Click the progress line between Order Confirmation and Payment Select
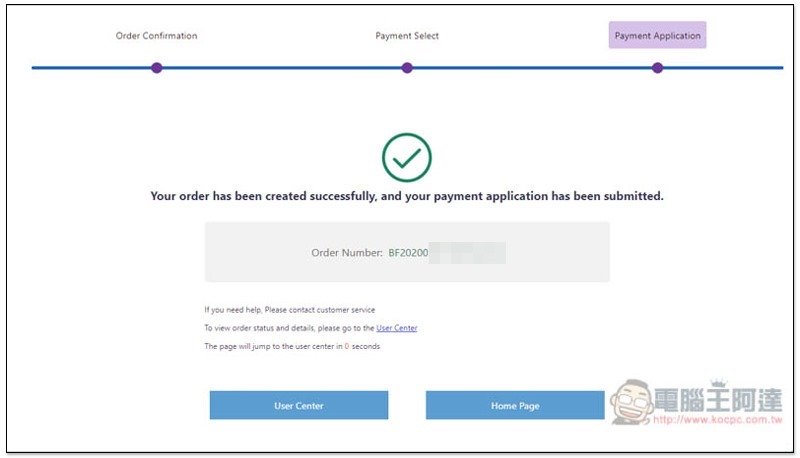Image resolution: width=800 pixels, height=458 pixels. tap(282, 68)
